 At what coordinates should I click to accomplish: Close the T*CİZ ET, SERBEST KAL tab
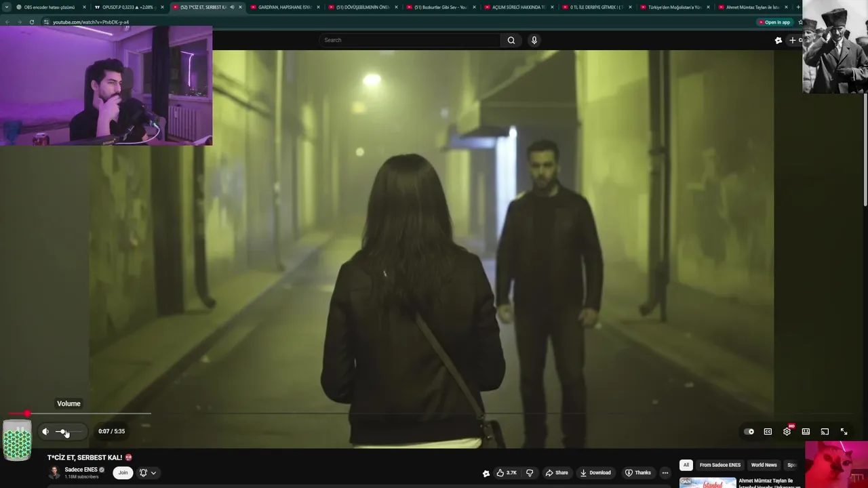[240, 7]
